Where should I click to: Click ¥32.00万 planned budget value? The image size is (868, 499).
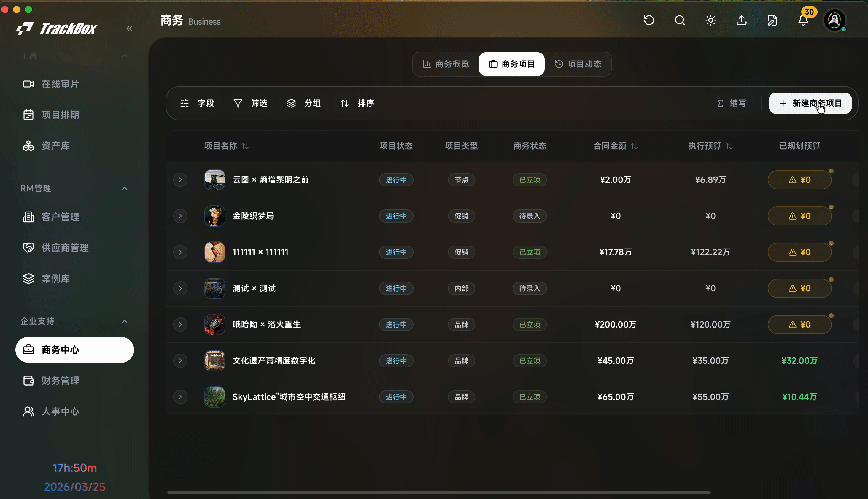(x=799, y=361)
